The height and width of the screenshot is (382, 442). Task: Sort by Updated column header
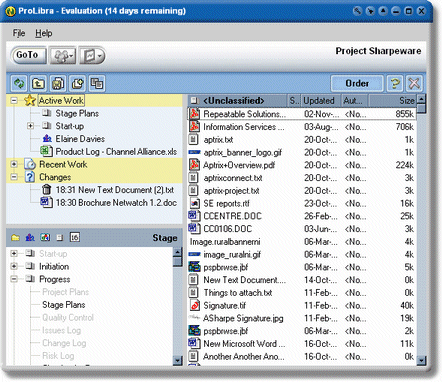[321, 100]
